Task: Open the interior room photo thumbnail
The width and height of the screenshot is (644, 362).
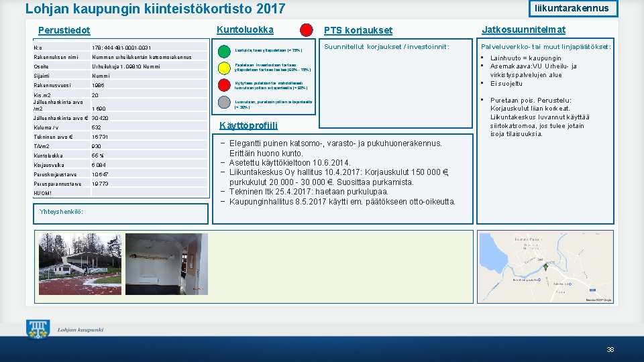Action: pyautogui.click(x=167, y=264)
